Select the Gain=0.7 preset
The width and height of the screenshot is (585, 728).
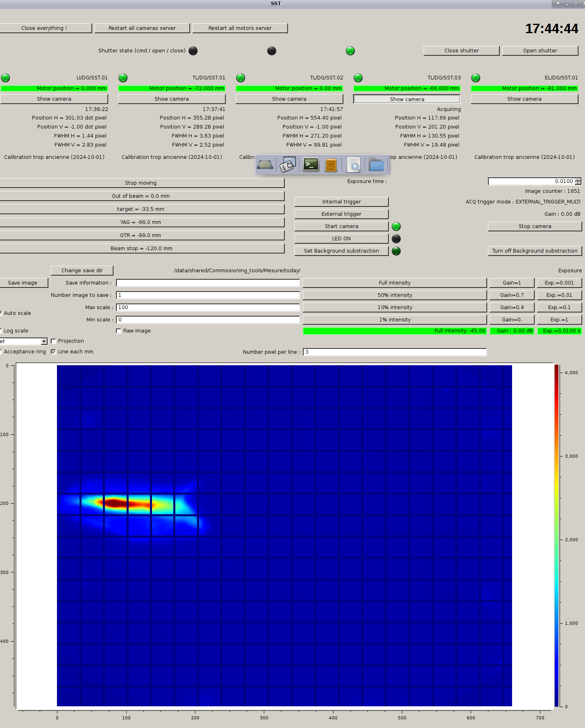tap(512, 295)
